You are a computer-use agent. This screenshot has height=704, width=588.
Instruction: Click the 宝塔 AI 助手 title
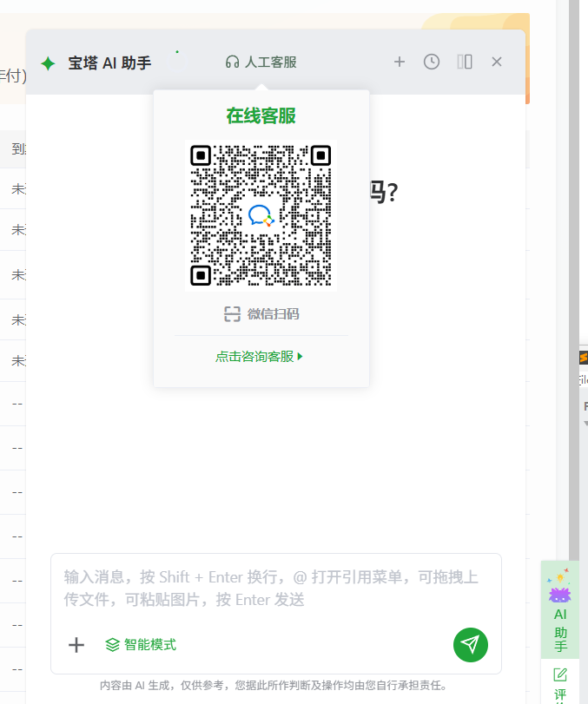[109, 63]
